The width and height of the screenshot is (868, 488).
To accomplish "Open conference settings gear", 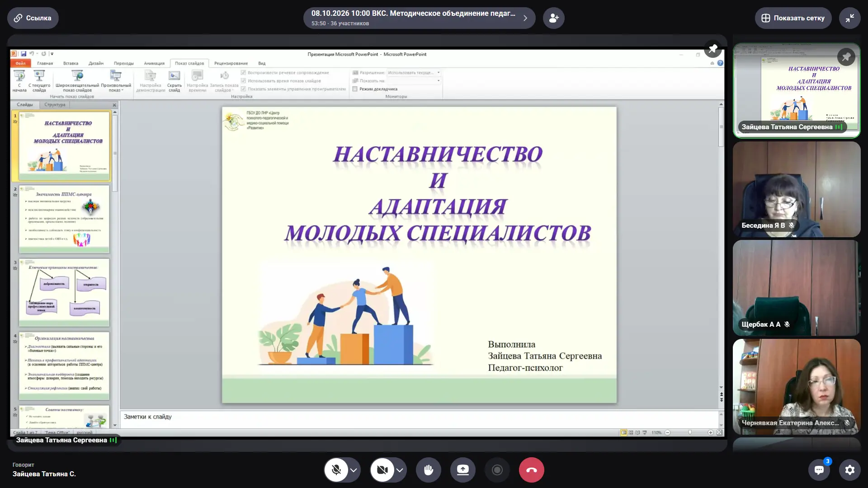I will tap(850, 470).
